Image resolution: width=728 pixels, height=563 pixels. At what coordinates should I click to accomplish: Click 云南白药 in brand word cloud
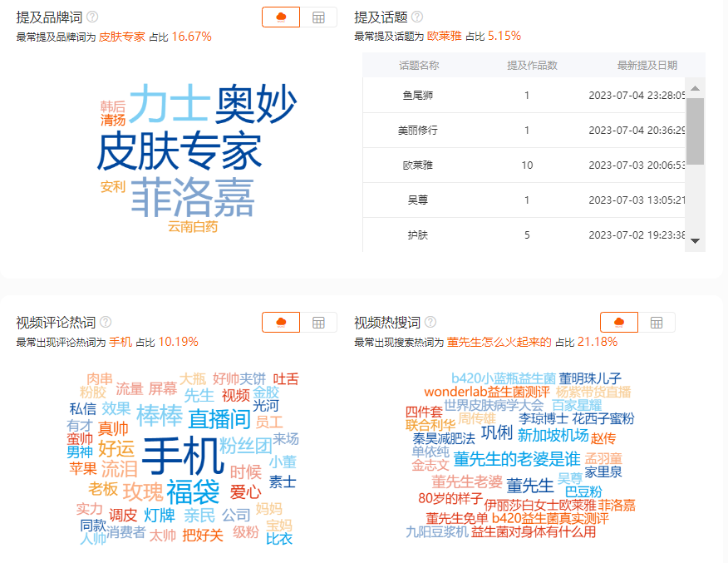pos(193,227)
